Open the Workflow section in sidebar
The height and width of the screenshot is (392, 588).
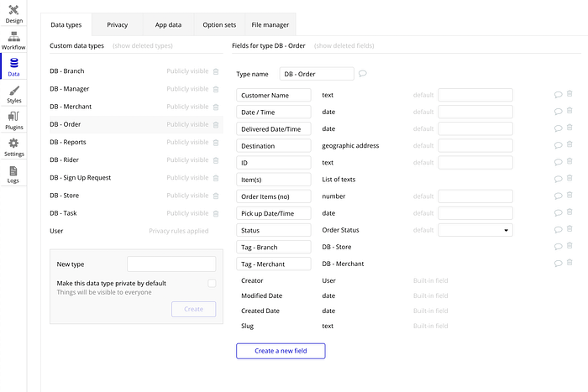[x=13, y=40]
